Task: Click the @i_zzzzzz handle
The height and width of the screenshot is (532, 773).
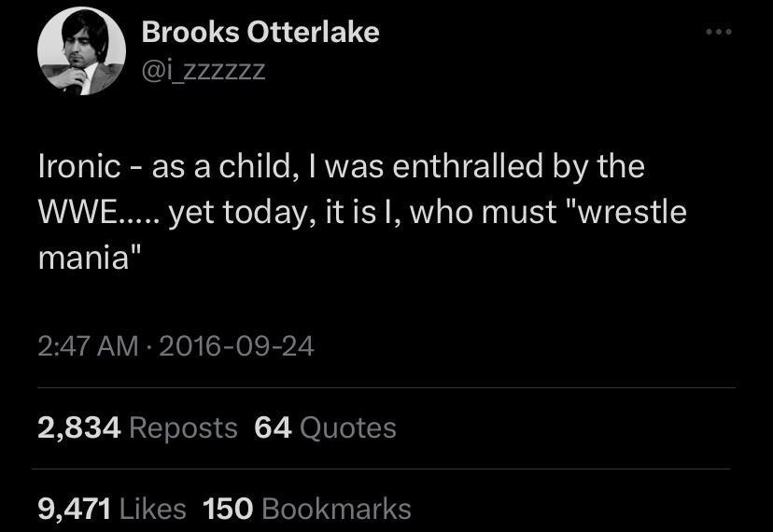Action: coord(204,69)
